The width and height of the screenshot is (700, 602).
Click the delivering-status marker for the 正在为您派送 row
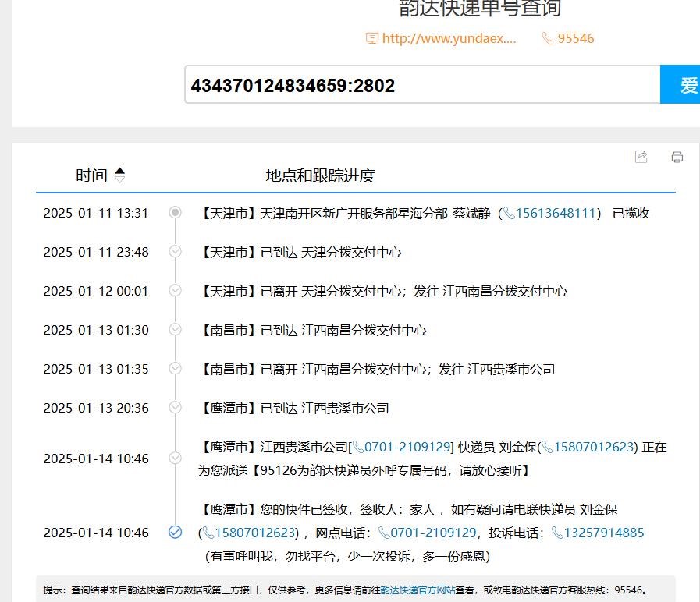click(175, 458)
